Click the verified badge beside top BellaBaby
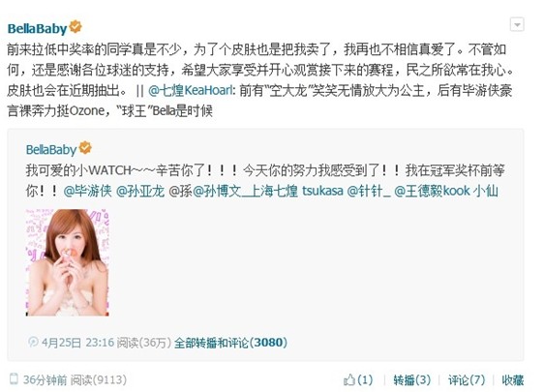Viewport: 544px width, 392px height. pos(76,27)
